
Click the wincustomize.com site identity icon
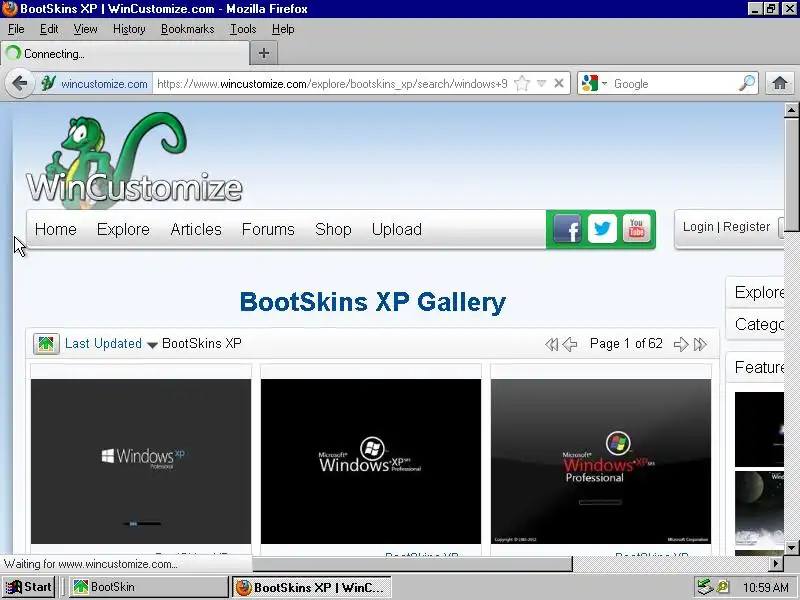49,83
